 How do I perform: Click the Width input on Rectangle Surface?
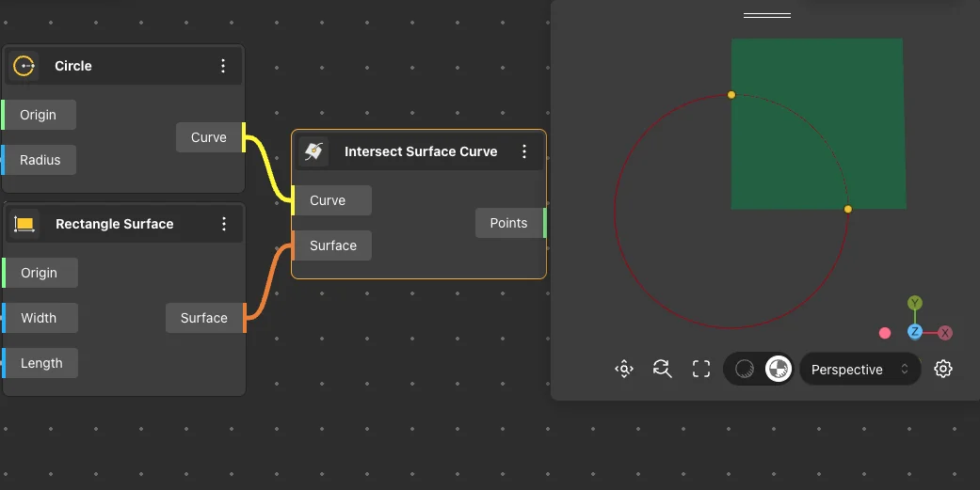[39, 318]
